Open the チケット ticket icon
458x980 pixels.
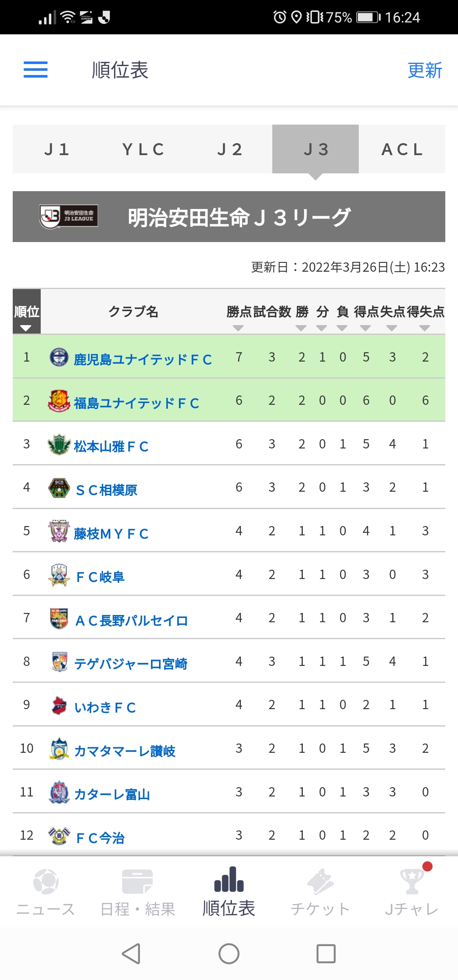pos(321,881)
